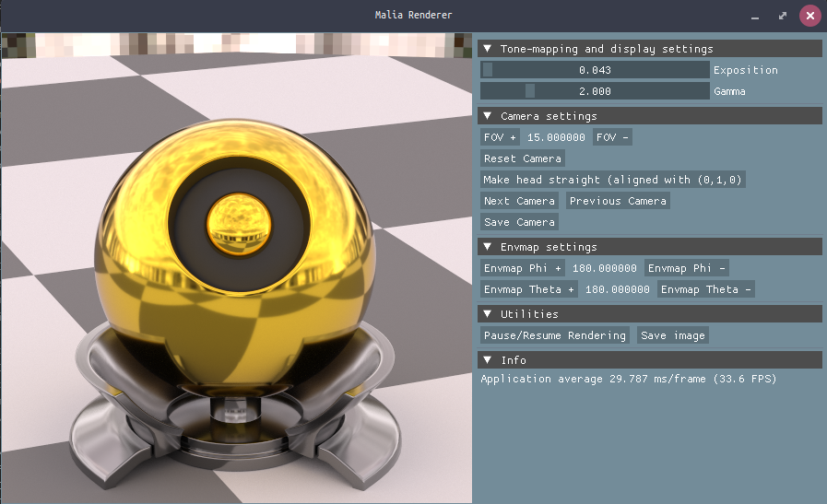
Task: Click Pause/Resume Rendering button
Action: click(x=555, y=335)
